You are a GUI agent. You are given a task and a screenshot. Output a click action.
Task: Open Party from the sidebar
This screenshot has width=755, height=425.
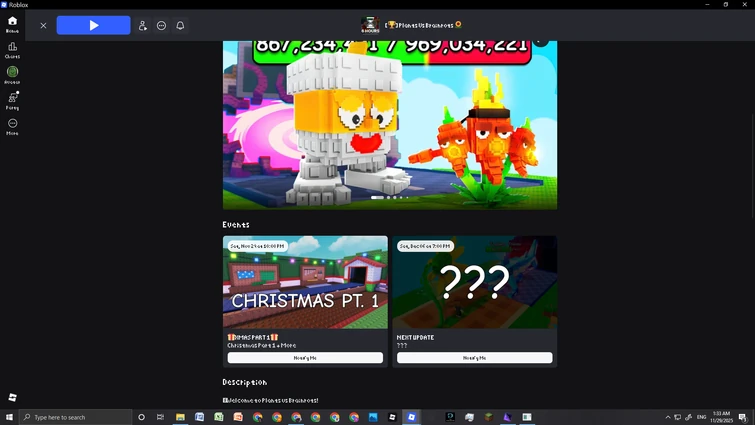pos(13,101)
